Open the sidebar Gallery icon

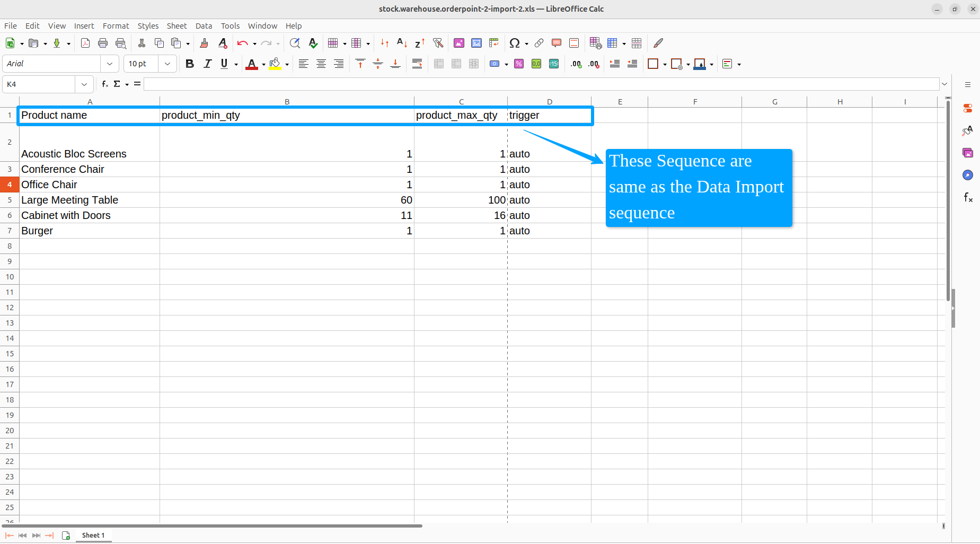968,153
